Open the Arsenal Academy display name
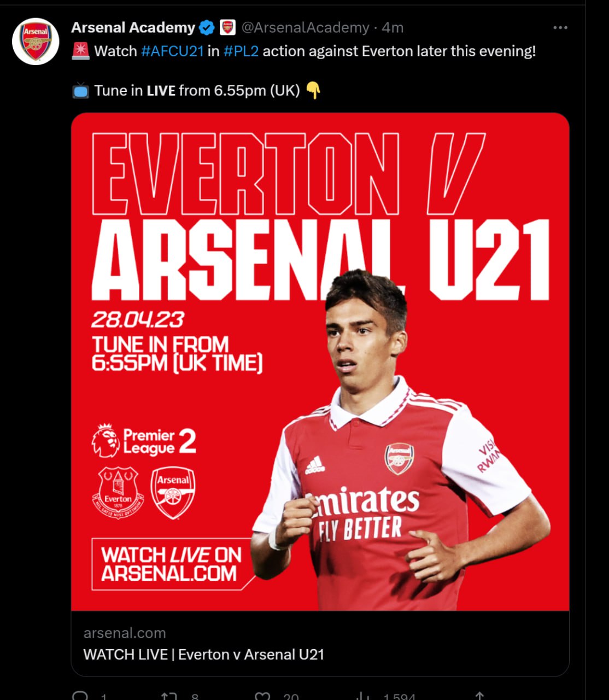Screen dimensions: 609x700 pyautogui.click(x=133, y=27)
